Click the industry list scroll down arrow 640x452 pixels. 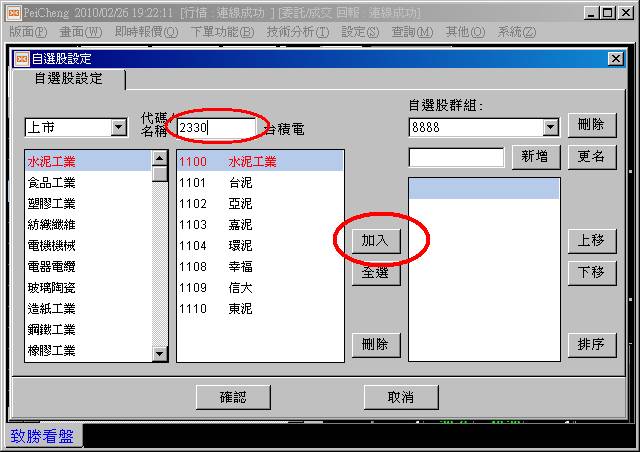(x=160, y=353)
